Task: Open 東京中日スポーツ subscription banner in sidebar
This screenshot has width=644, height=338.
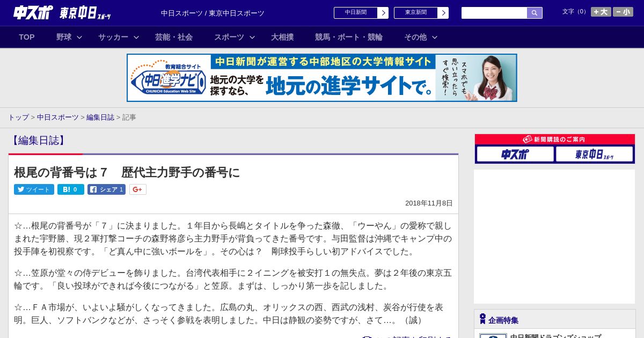Action: [x=594, y=154]
